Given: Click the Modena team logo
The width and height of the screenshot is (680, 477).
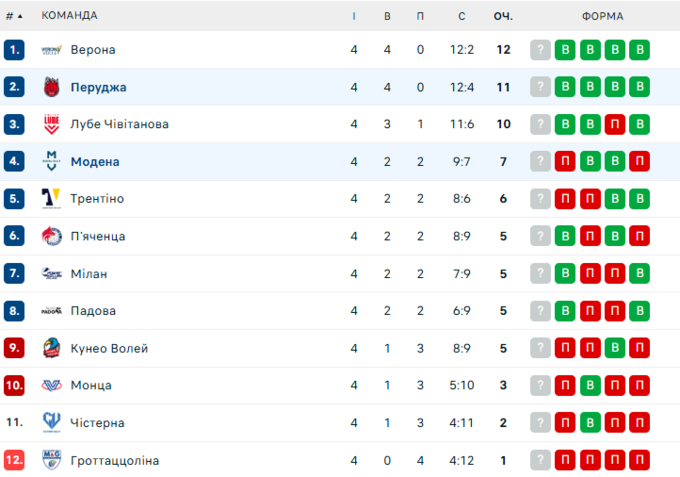Looking at the screenshot, I should pos(52,161).
